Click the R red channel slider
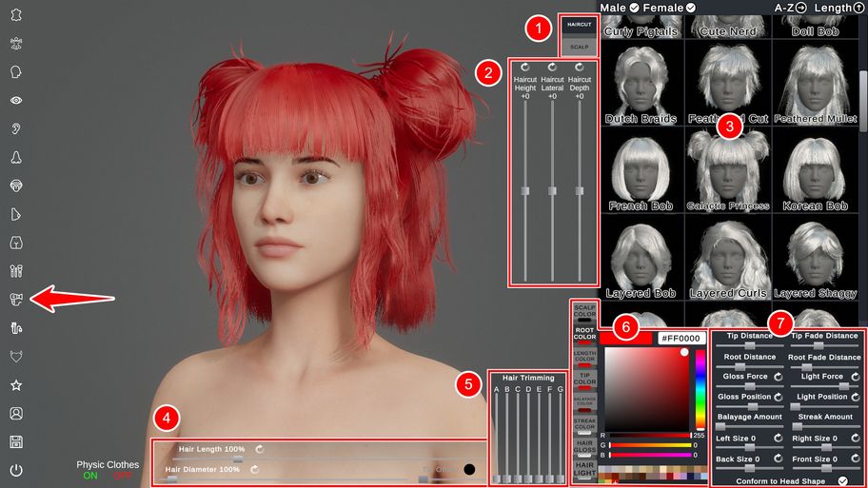The image size is (868, 488). [650, 436]
